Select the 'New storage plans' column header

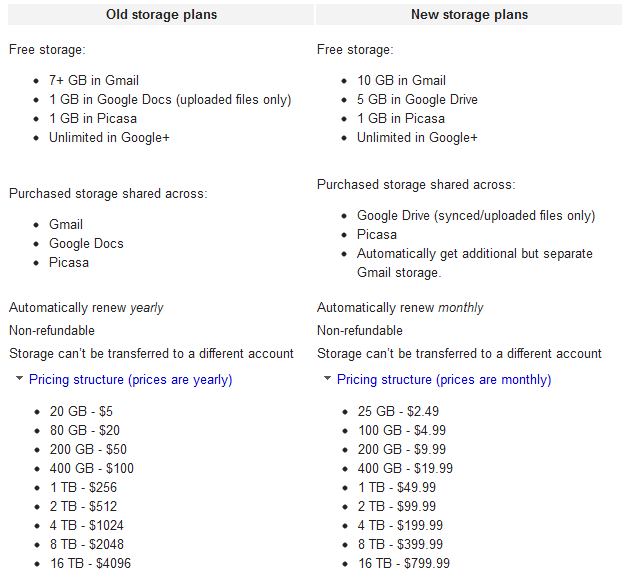tap(468, 15)
